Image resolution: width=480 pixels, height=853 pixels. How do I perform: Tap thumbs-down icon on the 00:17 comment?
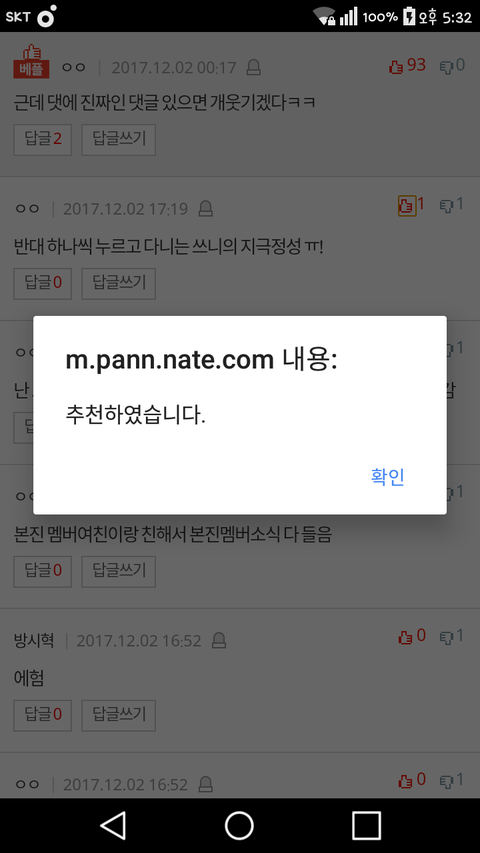pyautogui.click(x=446, y=66)
